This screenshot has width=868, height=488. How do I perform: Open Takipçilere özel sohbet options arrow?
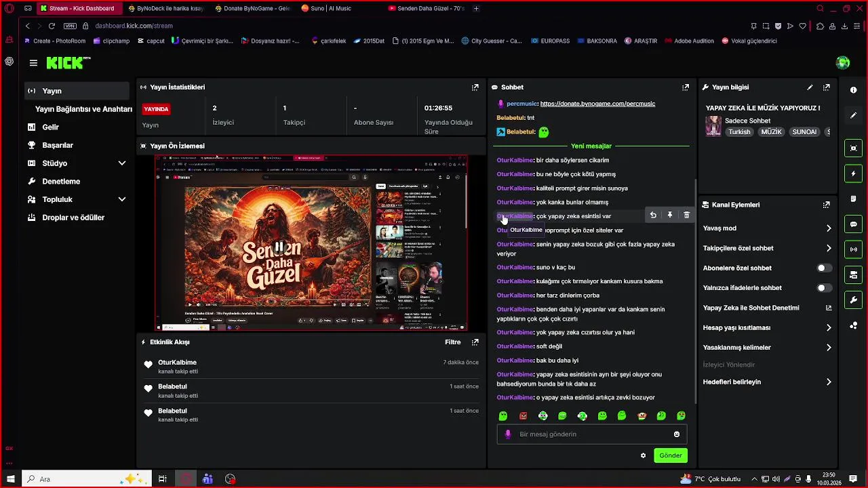pyautogui.click(x=829, y=248)
